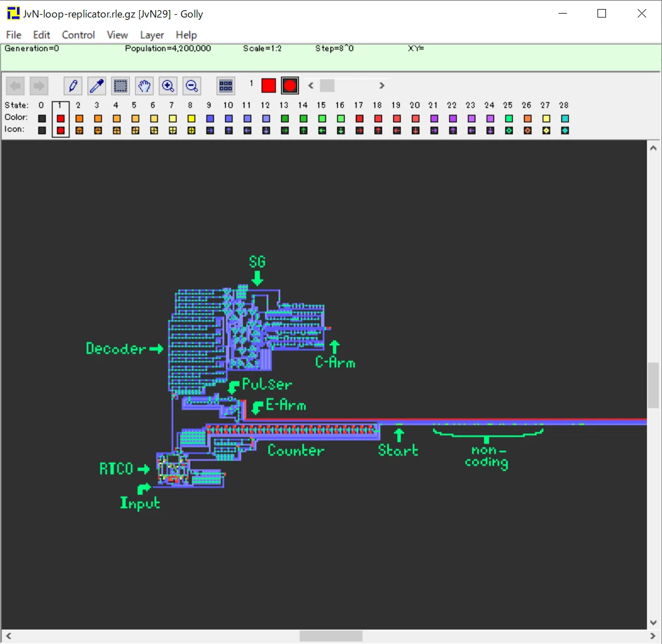Pick the state 21 purple color swatch
The width and height of the screenshot is (662, 644).
pyautogui.click(x=435, y=119)
